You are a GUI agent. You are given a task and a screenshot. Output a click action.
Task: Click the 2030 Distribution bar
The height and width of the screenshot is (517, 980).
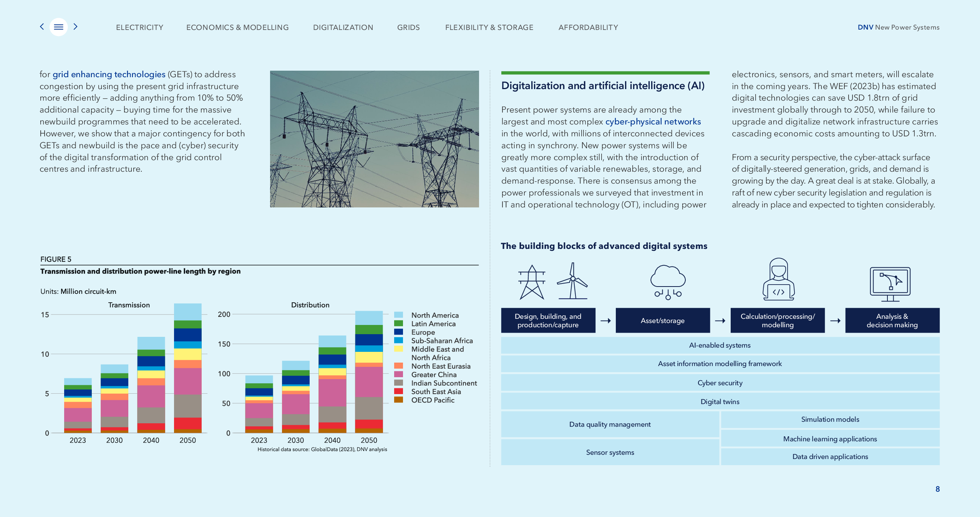[295, 397]
